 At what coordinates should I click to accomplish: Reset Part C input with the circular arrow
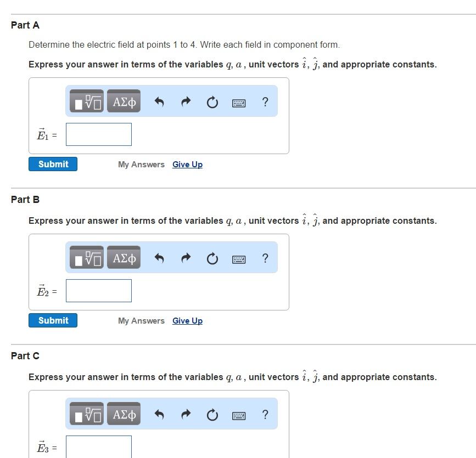point(212,414)
